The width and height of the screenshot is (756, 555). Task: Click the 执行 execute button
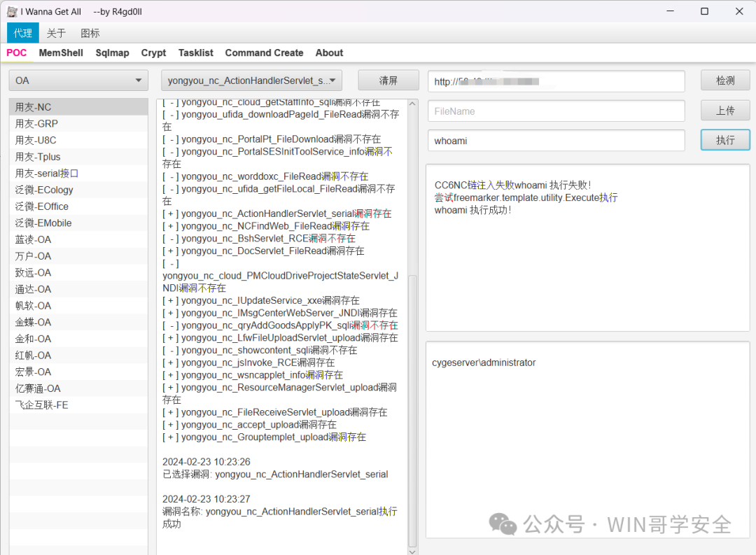click(x=725, y=140)
